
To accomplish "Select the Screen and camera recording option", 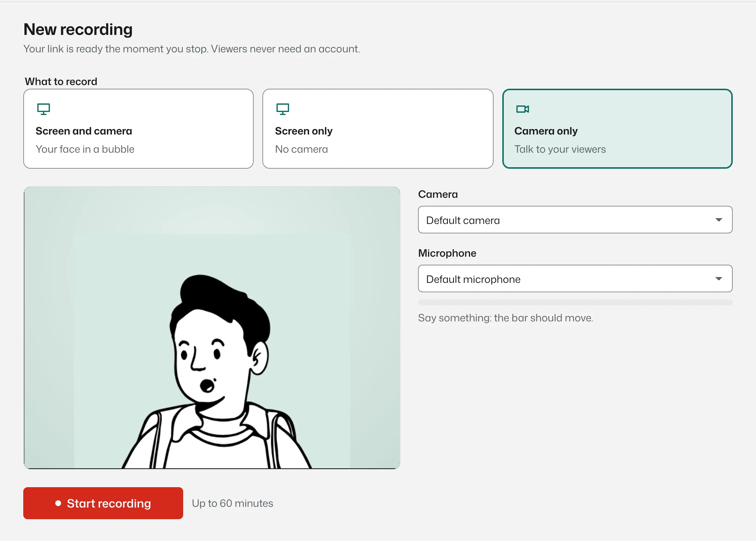I will coord(138,129).
